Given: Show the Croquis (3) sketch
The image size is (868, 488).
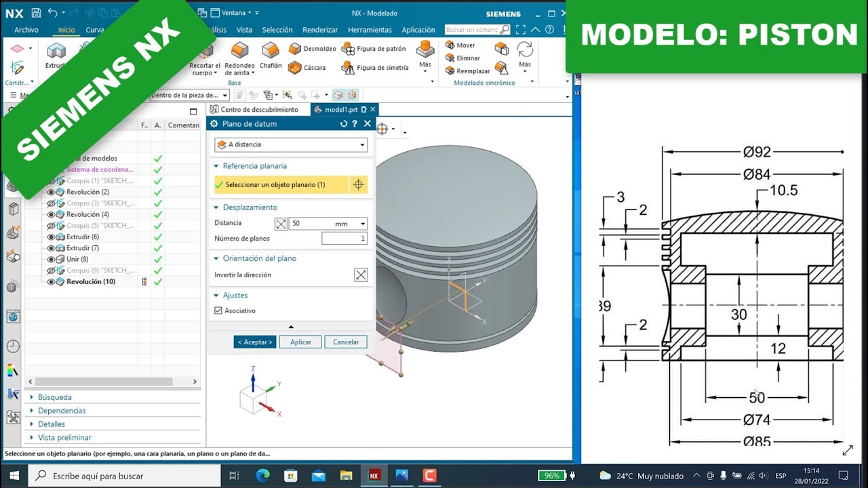Looking at the screenshot, I should coord(51,203).
